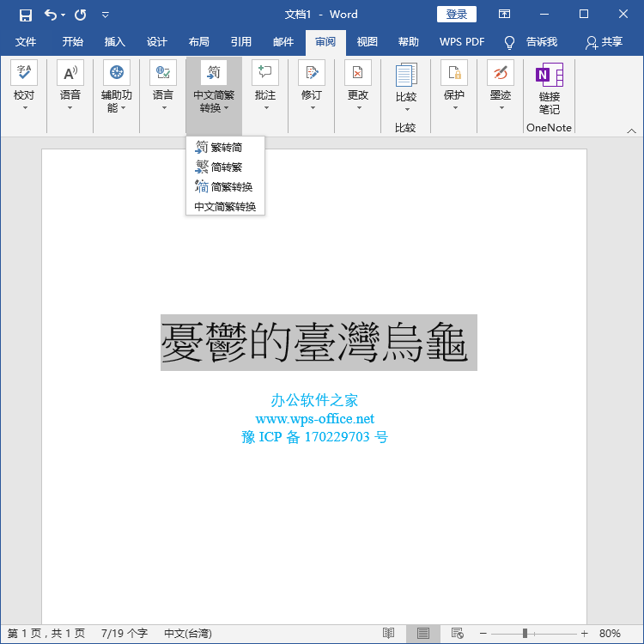The width and height of the screenshot is (644, 644).
Task: Undo the last action
Action: 51,15
